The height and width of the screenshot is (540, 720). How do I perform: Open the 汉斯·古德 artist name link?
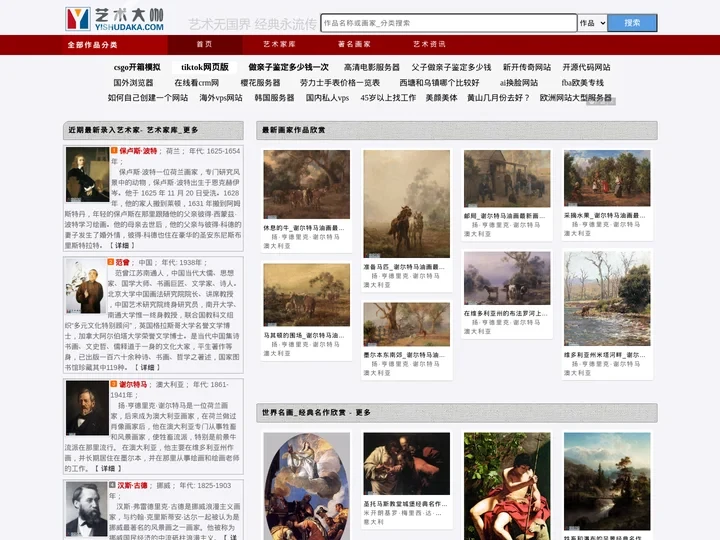pos(132,485)
